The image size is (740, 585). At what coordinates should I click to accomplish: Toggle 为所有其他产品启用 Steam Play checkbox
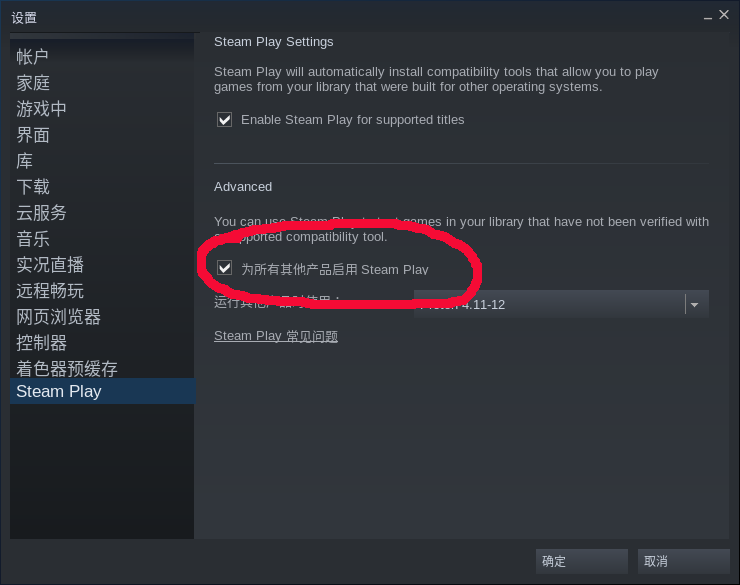(225, 268)
